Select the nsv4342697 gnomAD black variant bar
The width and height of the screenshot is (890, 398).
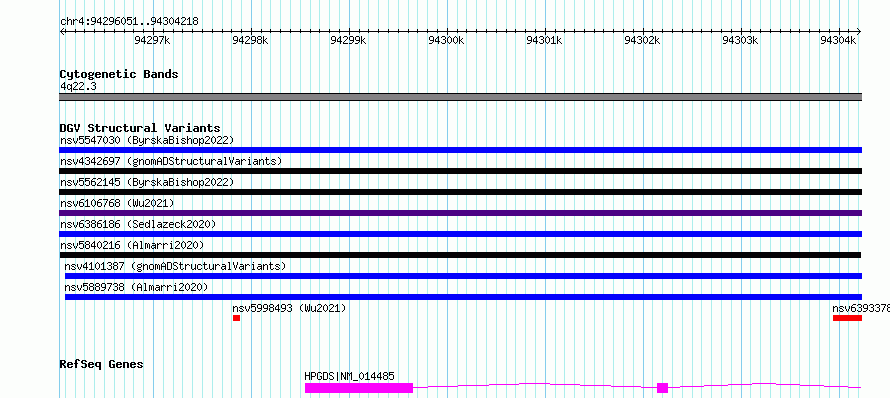pyautogui.click(x=460, y=171)
